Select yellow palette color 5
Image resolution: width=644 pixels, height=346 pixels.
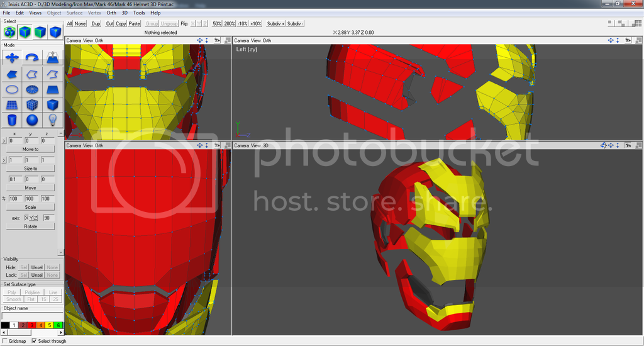[x=49, y=325]
